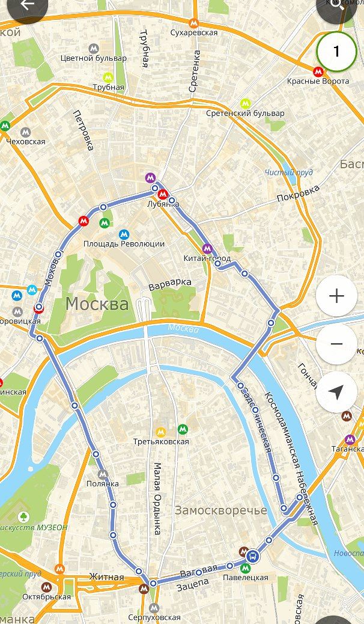
Task: Tap the Китай-город purple metro icon
Action: pos(207,249)
